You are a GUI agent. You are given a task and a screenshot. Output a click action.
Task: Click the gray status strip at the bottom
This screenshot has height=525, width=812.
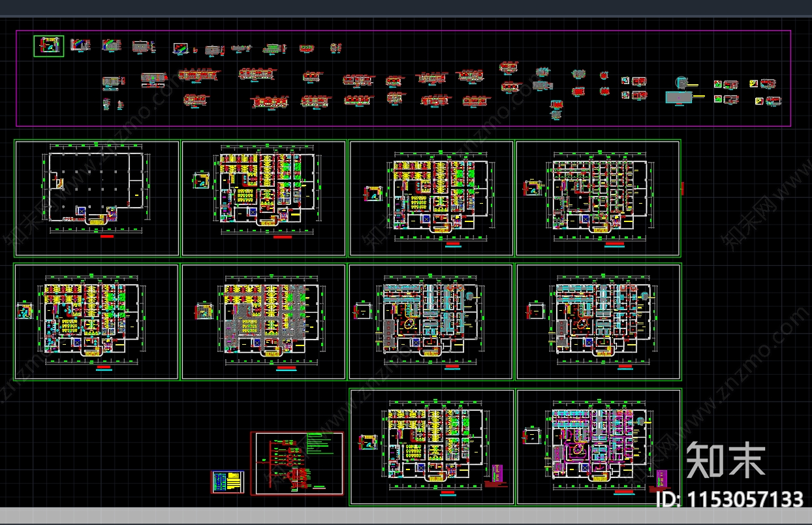pyautogui.click(x=406, y=515)
